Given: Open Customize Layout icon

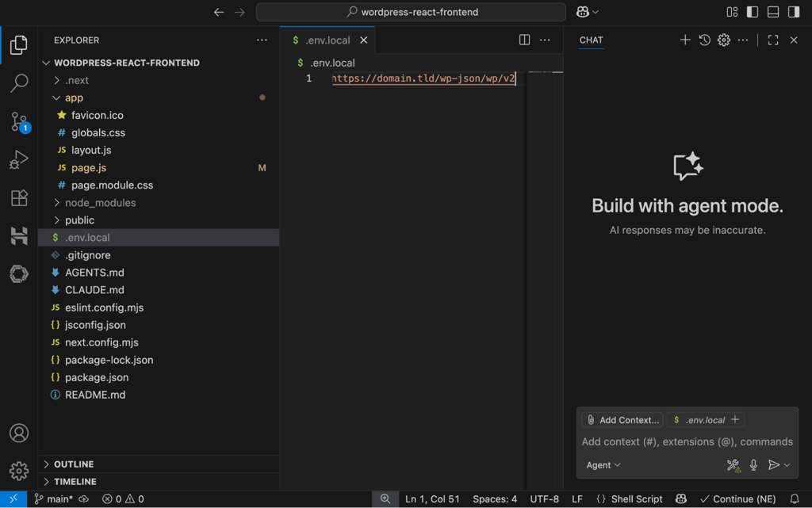Looking at the screenshot, I should pos(732,12).
